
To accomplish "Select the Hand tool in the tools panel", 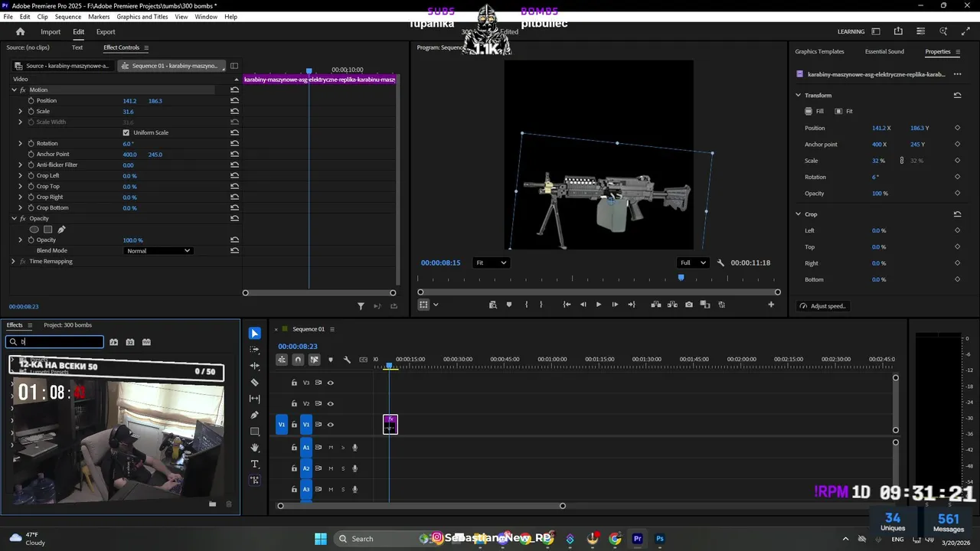I will (255, 448).
